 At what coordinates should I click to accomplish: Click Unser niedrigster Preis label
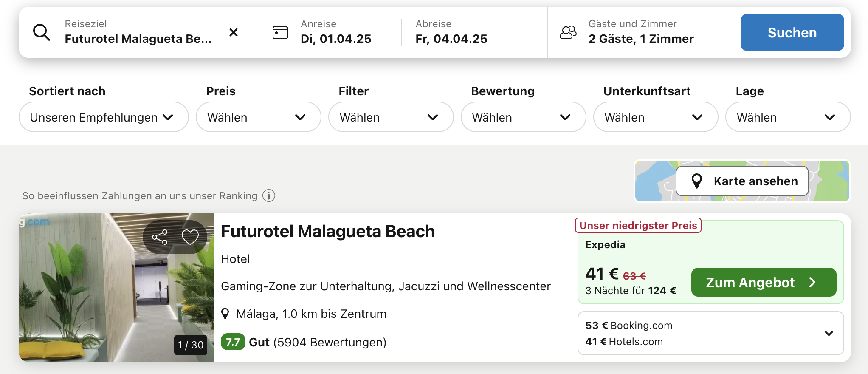click(638, 225)
